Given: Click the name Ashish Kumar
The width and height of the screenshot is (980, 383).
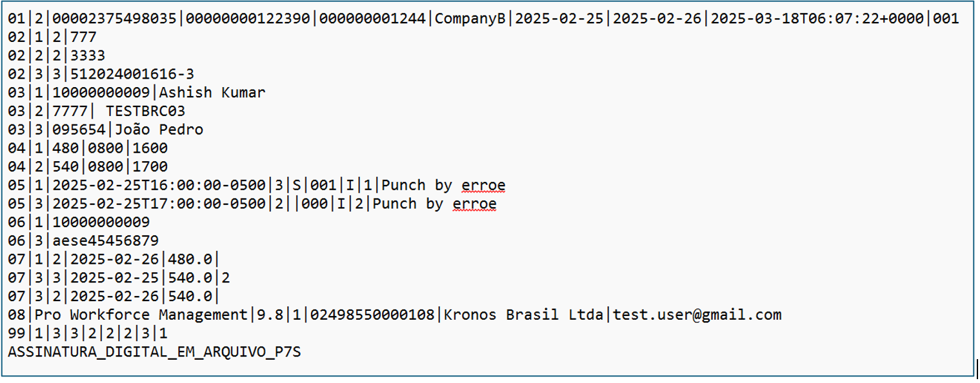Looking at the screenshot, I should (212, 93).
